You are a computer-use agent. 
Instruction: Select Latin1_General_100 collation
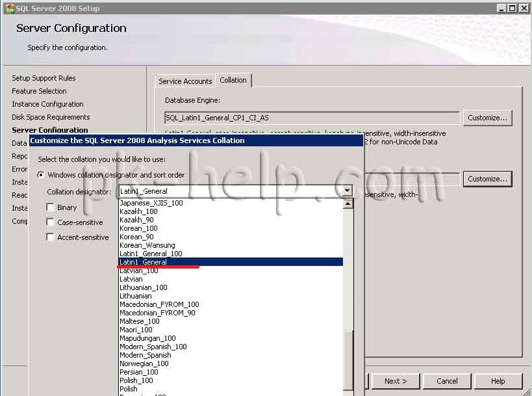[231, 254]
